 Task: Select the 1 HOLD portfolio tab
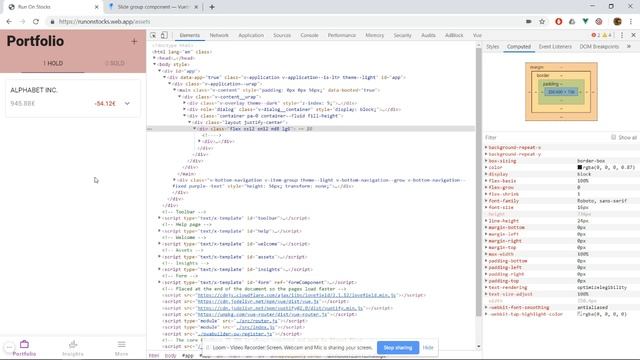point(53,63)
